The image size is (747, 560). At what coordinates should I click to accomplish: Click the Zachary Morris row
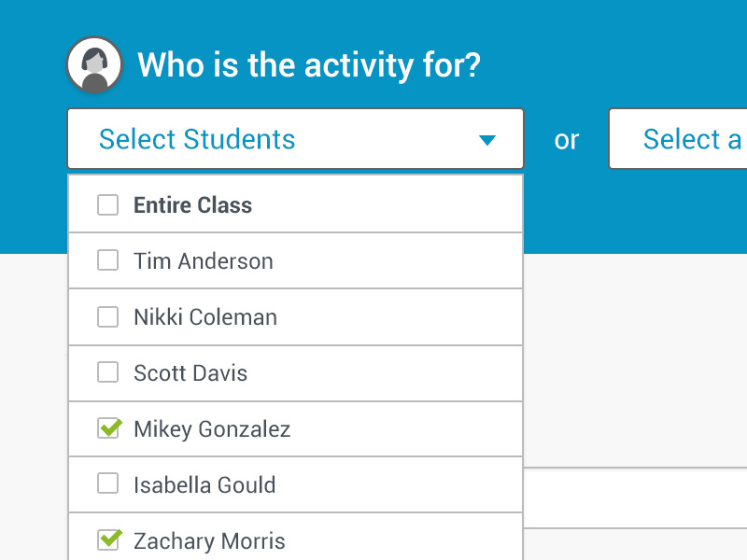(280, 539)
